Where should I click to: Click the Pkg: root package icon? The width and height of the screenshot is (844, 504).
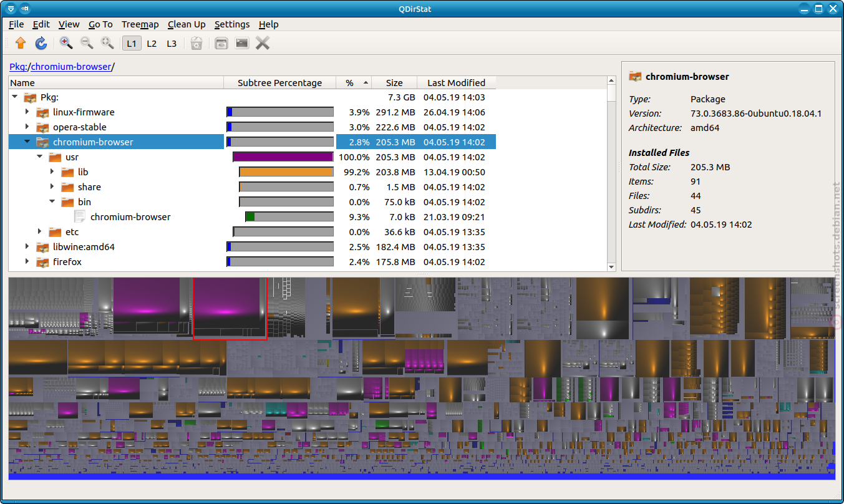[x=30, y=97]
